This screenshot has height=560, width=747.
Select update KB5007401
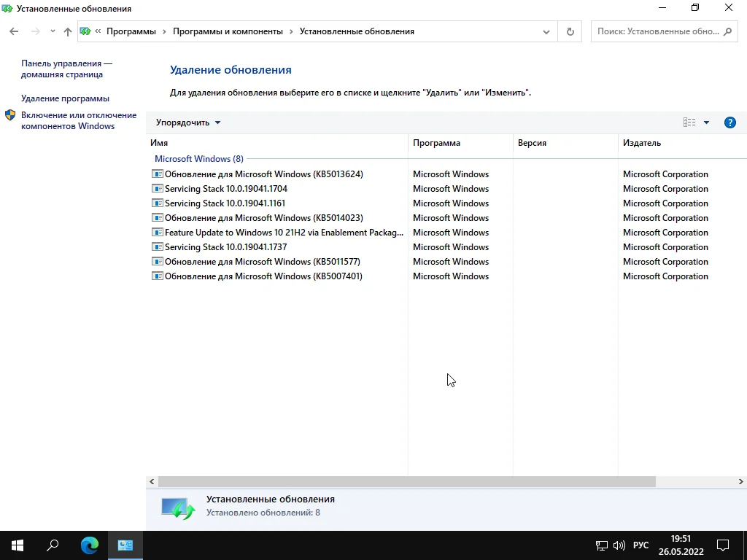tap(263, 276)
